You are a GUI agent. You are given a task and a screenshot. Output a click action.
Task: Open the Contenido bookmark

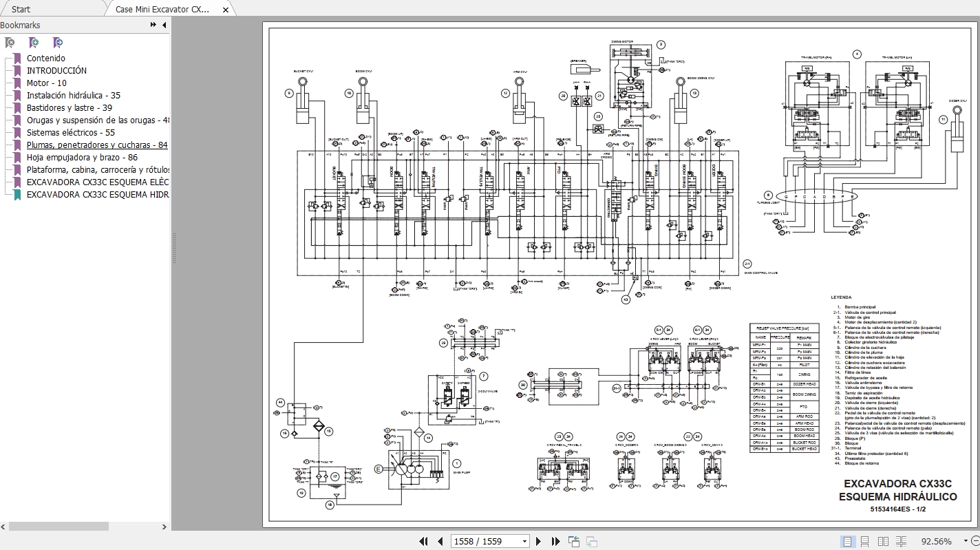tap(46, 59)
